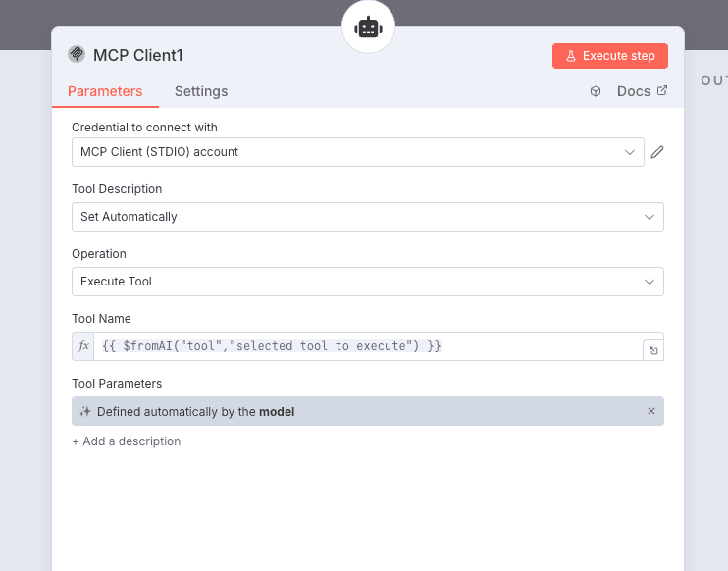Click the MCP Client1 title text
Screen dimensions: 728x571
tap(138, 55)
